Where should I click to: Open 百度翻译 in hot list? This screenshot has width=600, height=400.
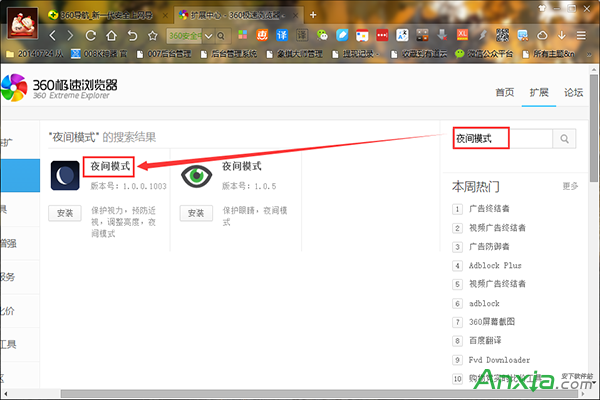click(x=485, y=341)
